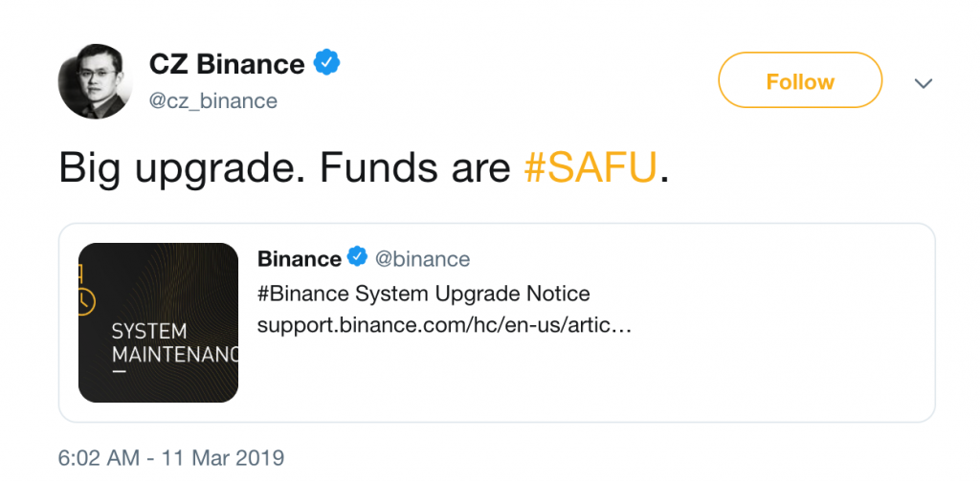Open the support.binance.com article link
Viewport: 980px width, 481px height.
tap(444, 327)
